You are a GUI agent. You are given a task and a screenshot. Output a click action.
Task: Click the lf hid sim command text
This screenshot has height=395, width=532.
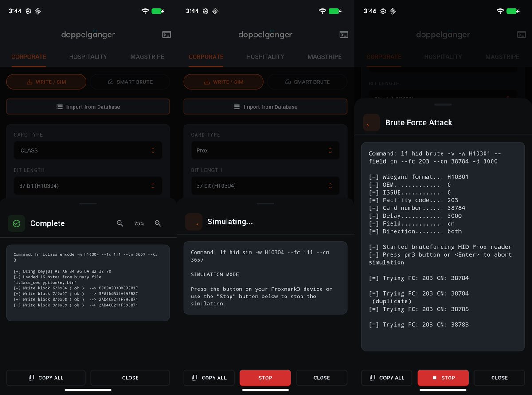point(260,256)
